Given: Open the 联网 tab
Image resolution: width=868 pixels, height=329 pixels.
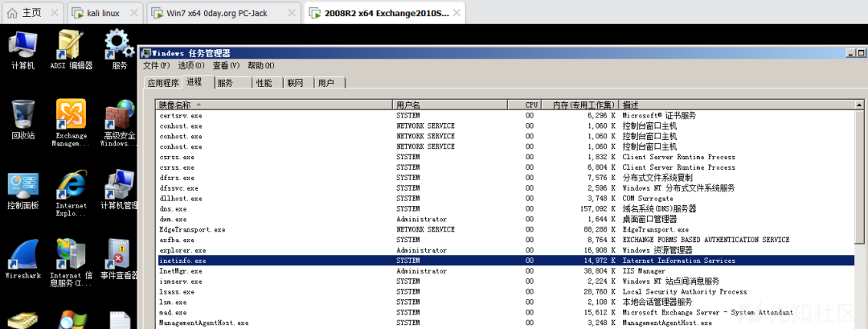Looking at the screenshot, I should 298,83.
